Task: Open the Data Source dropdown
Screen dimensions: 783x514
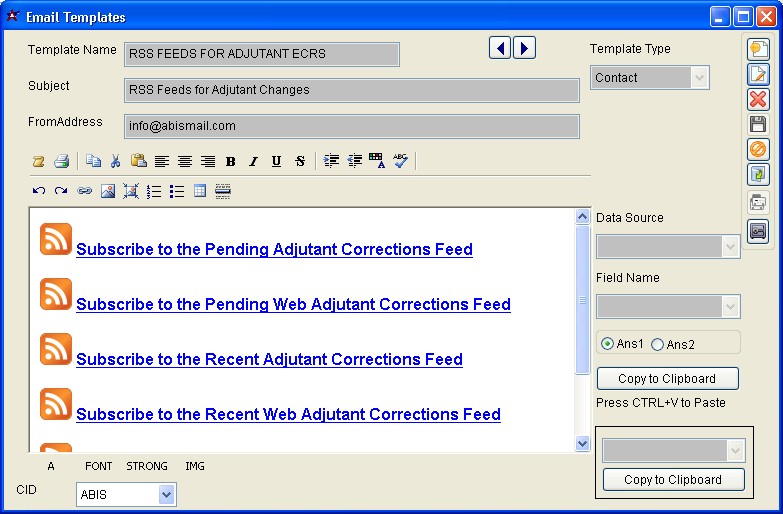Action: coord(730,246)
